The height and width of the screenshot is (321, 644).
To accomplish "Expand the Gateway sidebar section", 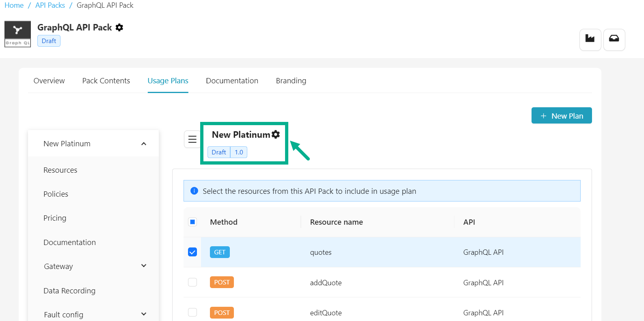I will [144, 266].
